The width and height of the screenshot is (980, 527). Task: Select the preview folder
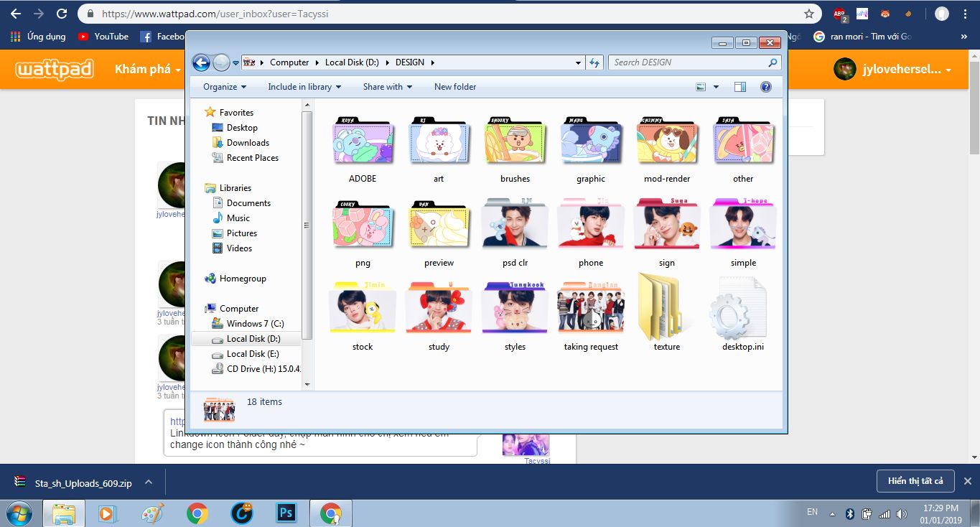(439, 233)
